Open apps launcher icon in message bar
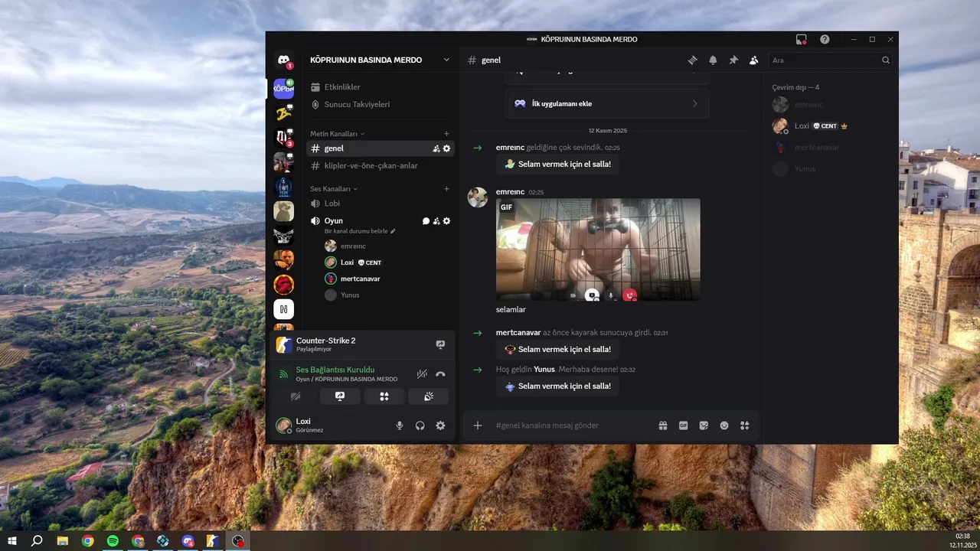Image resolution: width=980 pixels, height=551 pixels. [744, 425]
